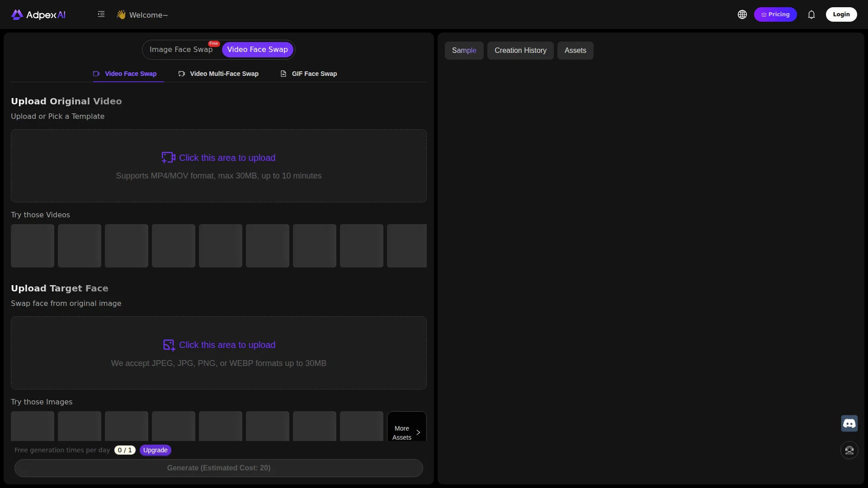Open the Pricing page

775,14
